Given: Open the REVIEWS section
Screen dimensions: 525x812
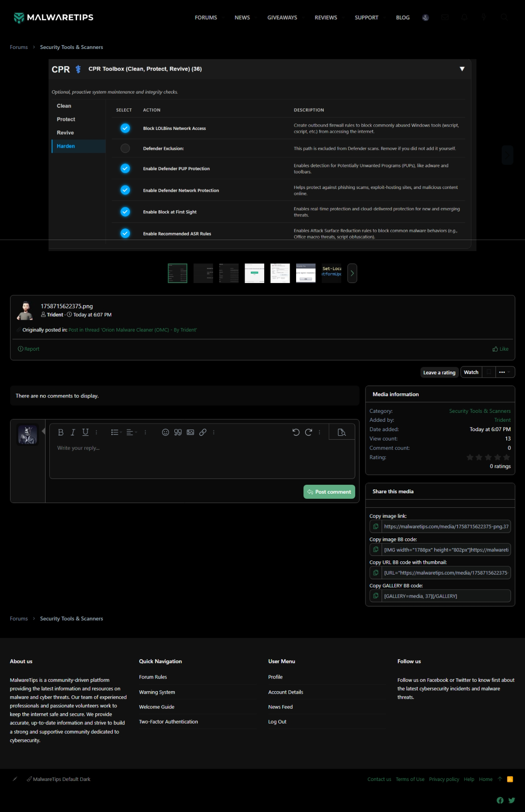Looking at the screenshot, I should point(326,17).
